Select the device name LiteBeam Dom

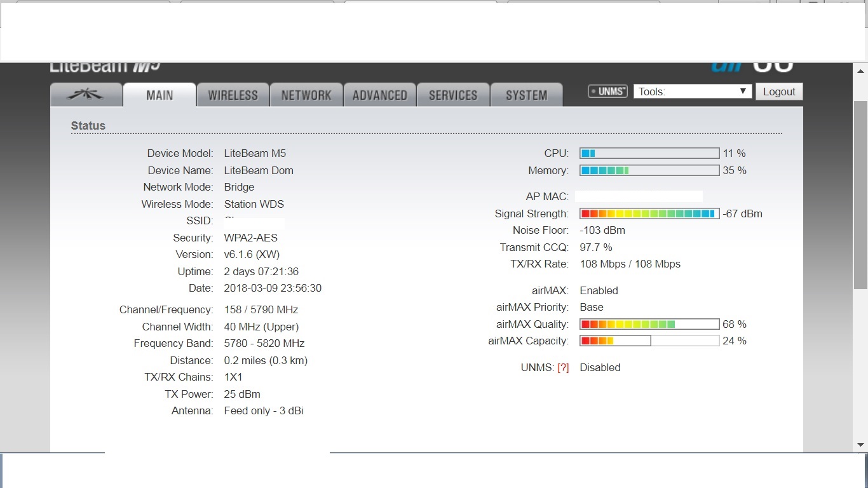259,170
